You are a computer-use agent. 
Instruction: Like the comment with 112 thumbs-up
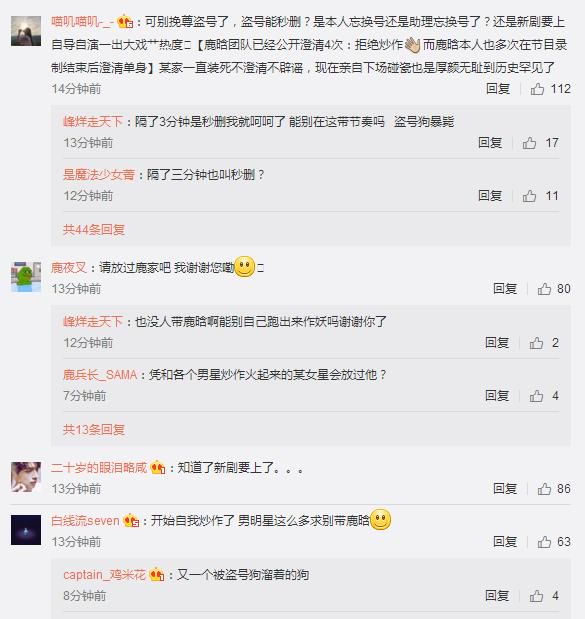click(x=537, y=89)
